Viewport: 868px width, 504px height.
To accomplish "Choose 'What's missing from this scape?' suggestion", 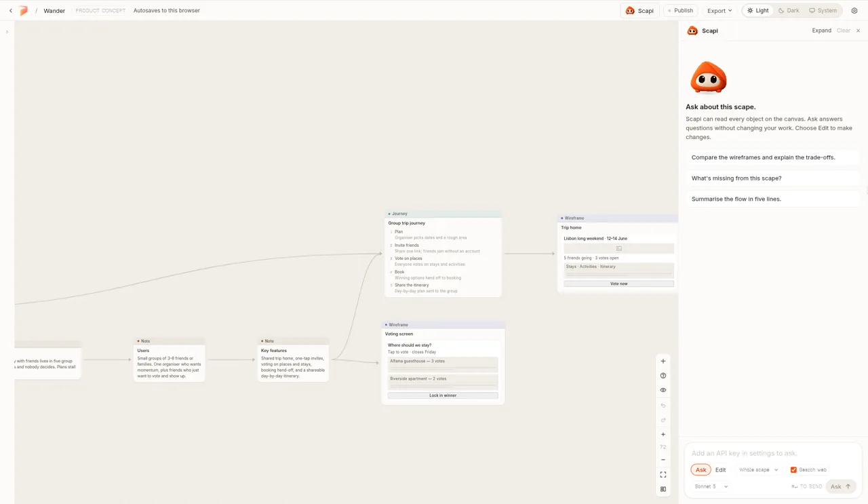I will click(772, 178).
